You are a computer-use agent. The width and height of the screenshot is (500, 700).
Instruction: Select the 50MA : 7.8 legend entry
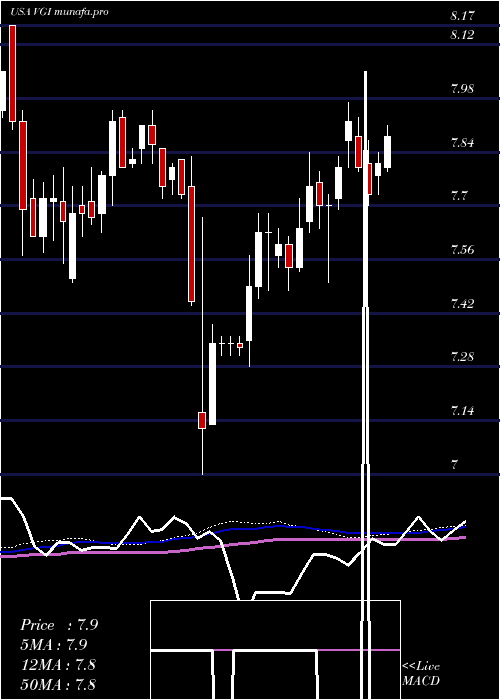[x=58, y=684]
